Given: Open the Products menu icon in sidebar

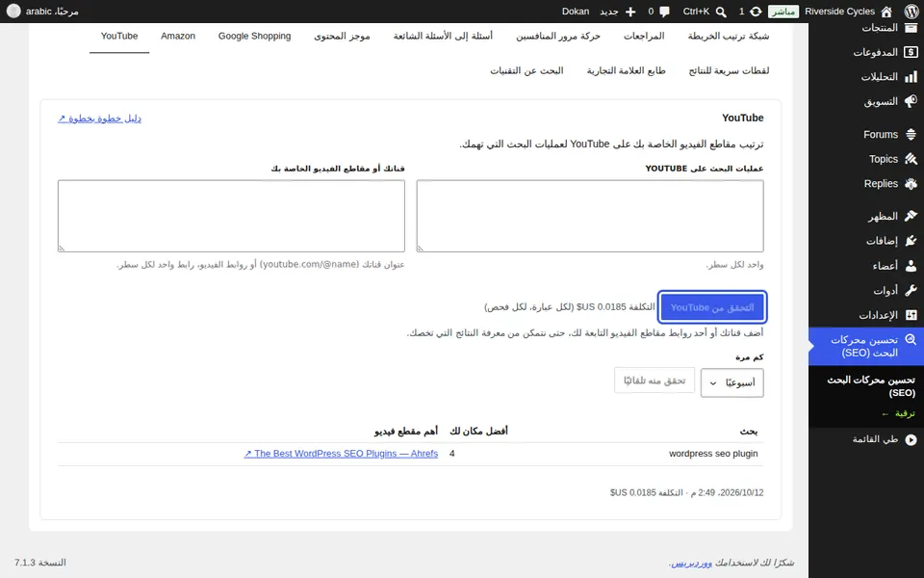Looking at the screenshot, I should (911, 27).
